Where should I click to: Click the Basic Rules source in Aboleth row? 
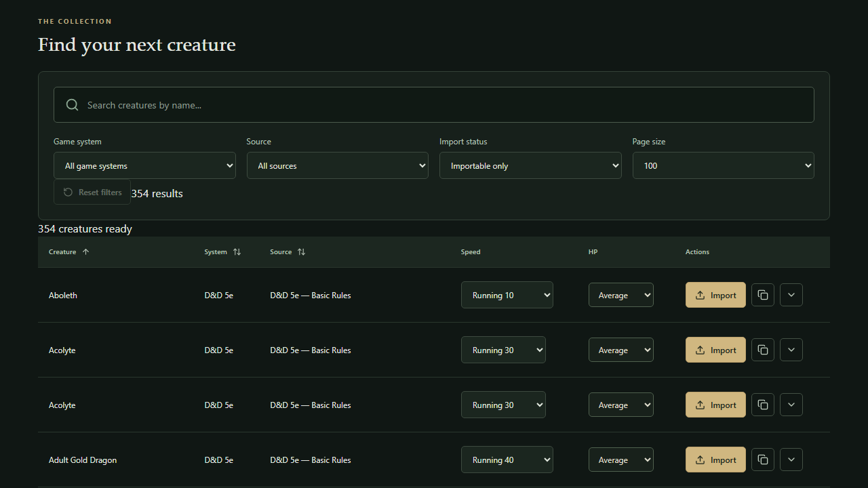click(x=311, y=296)
